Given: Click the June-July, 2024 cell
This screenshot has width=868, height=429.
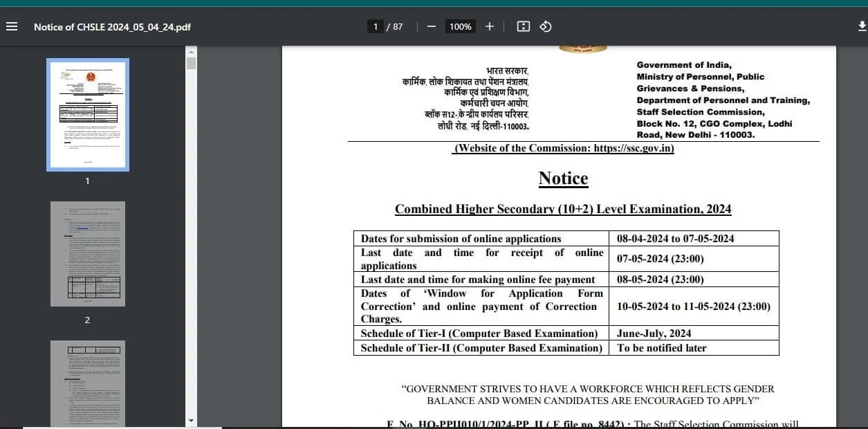Looking at the screenshot, I should tap(694, 334).
